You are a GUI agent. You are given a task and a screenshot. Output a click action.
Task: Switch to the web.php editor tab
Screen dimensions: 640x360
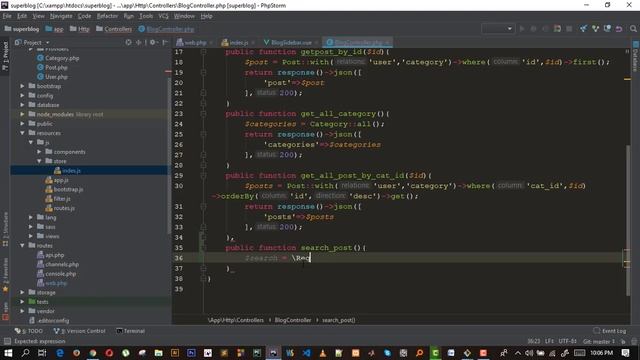point(195,42)
